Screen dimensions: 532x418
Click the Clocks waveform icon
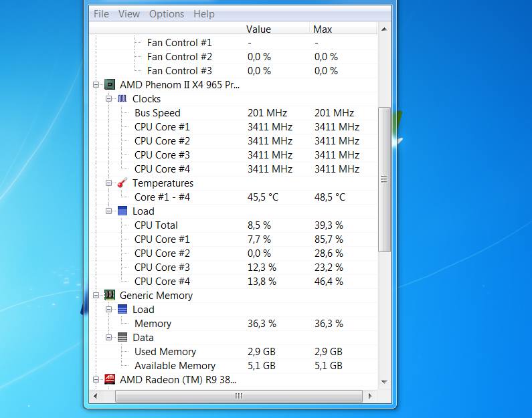122,99
